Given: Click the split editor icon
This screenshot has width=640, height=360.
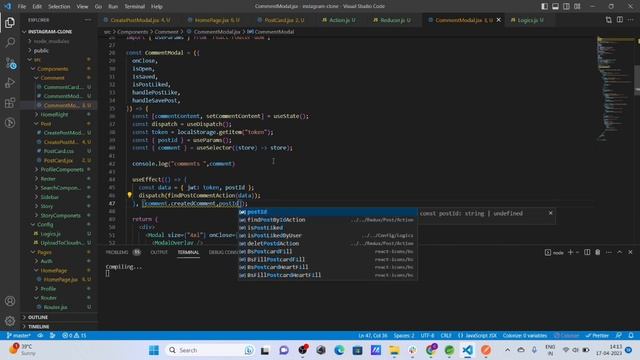Looking at the screenshot, I should click(620, 20).
